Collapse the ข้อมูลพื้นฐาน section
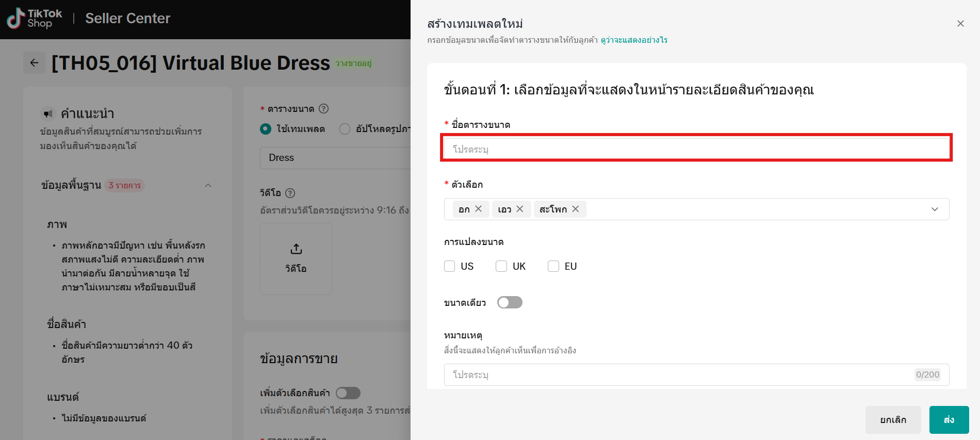Screen dimensions: 980x440 (208, 186)
